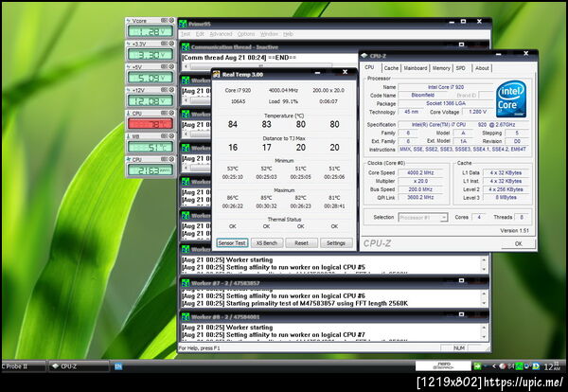568x392 pixels.
Task: Open the Edit menu in Prime95
Action: pyautogui.click(x=200, y=34)
